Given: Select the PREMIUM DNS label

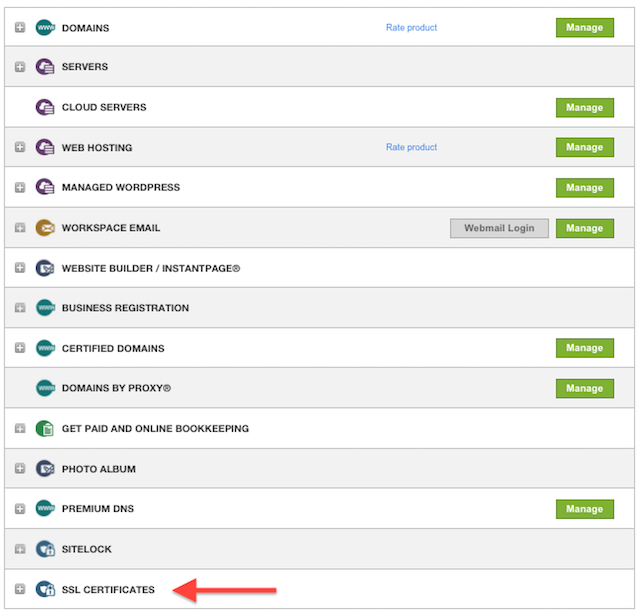Looking at the screenshot, I should (x=98, y=509).
